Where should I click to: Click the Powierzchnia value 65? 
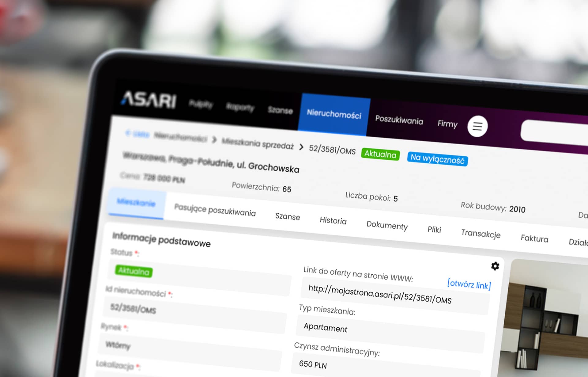[287, 189]
